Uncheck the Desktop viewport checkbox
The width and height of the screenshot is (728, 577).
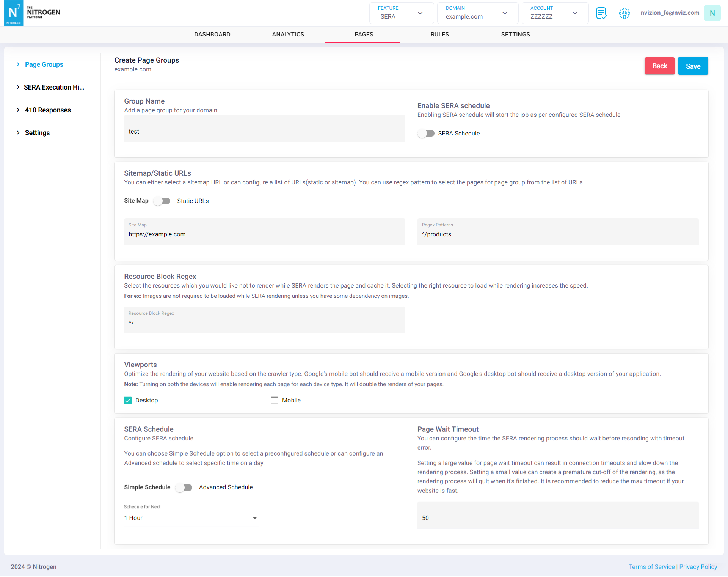pos(128,401)
